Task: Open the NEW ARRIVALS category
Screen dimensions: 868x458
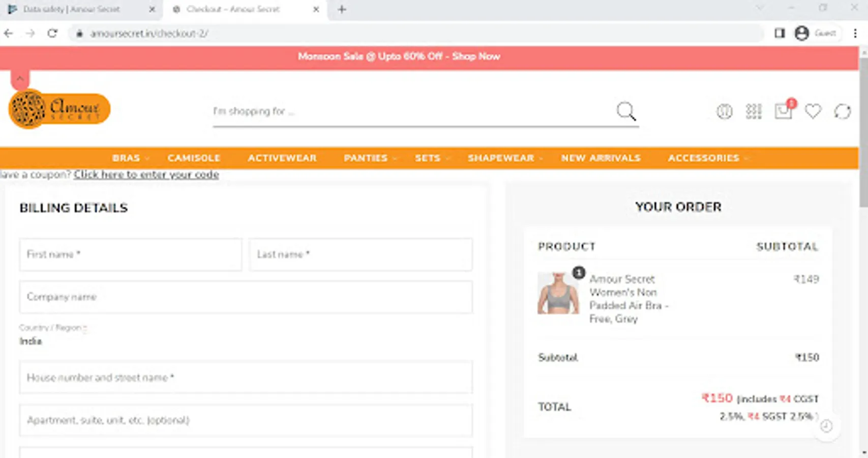Action: click(x=601, y=158)
